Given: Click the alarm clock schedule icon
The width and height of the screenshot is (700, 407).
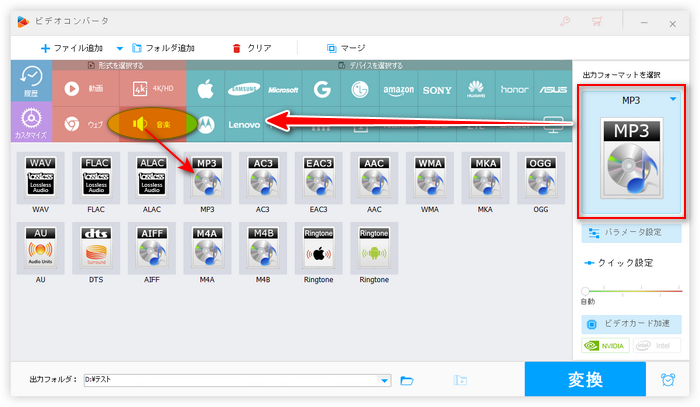Looking at the screenshot, I should [x=667, y=380].
